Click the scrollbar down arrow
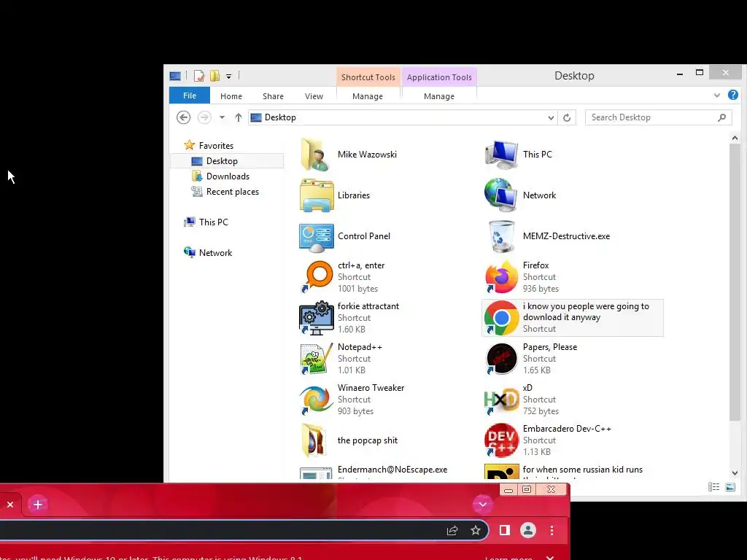Viewport: 747px width, 560px height. tap(735, 472)
